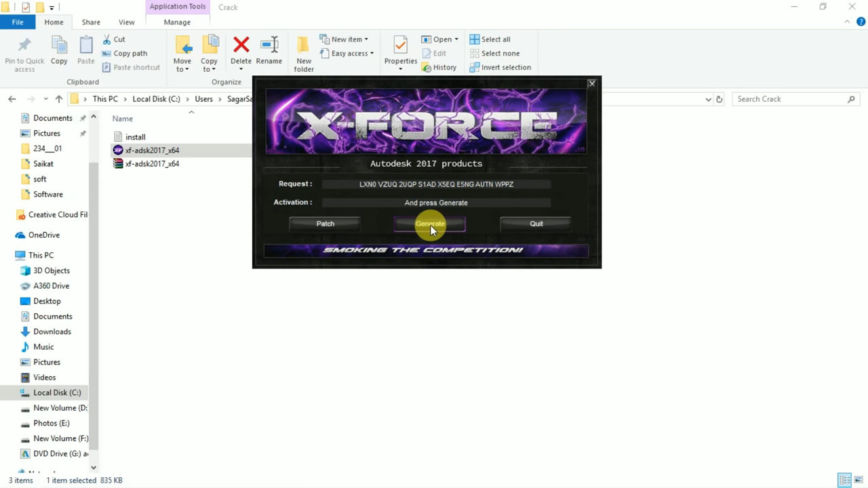The height and width of the screenshot is (488, 868).
Task: Click Select none in ribbon
Action: coord(494,54)
